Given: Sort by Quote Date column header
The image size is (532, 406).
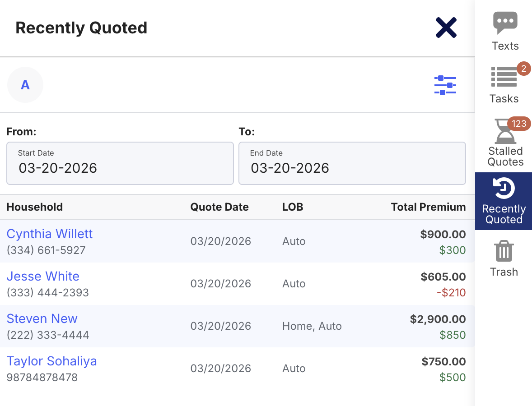Looking at the screenshot, I should tap(219, 207).
